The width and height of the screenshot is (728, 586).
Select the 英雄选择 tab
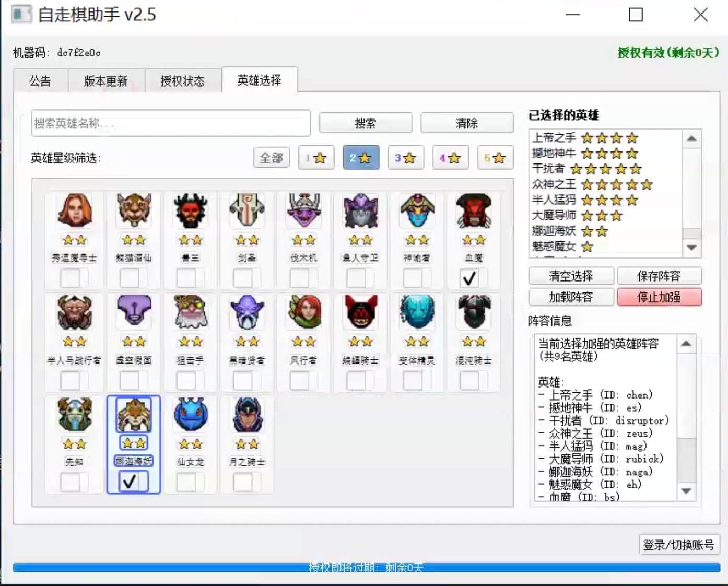[260, 80]
